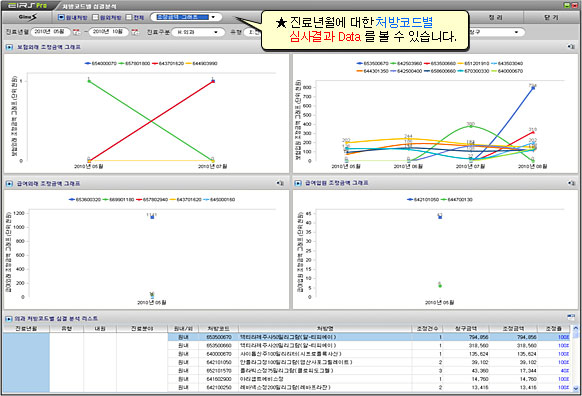
Task: Click list scrollbar down arrow
Action: click(576, 388)
